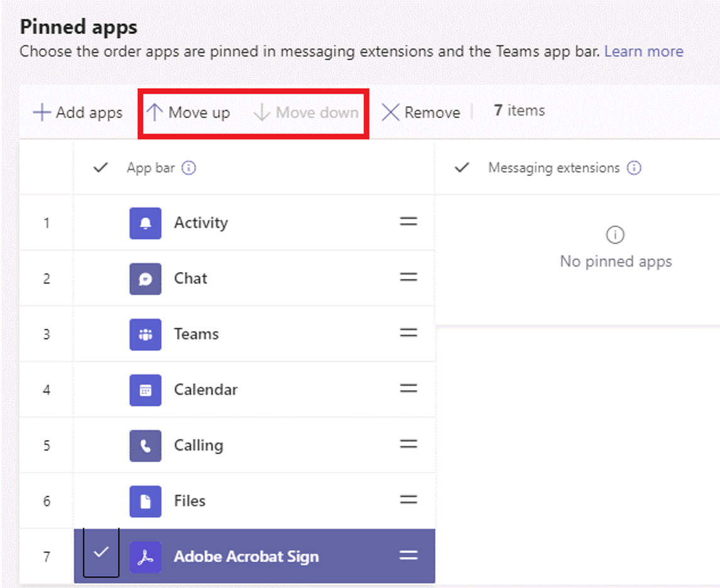The image size is (720, 588).
Task: Click Add apps to pin a new app
Action: click(77, 112)
